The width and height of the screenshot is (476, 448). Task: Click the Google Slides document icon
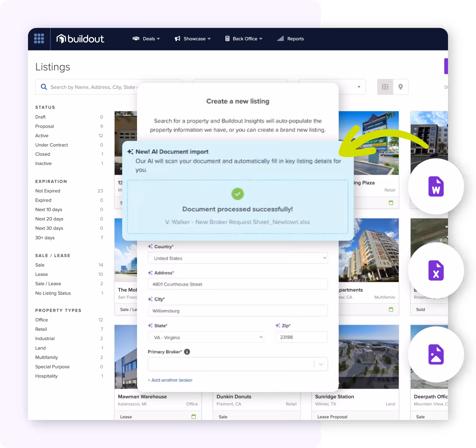(436, 354)
